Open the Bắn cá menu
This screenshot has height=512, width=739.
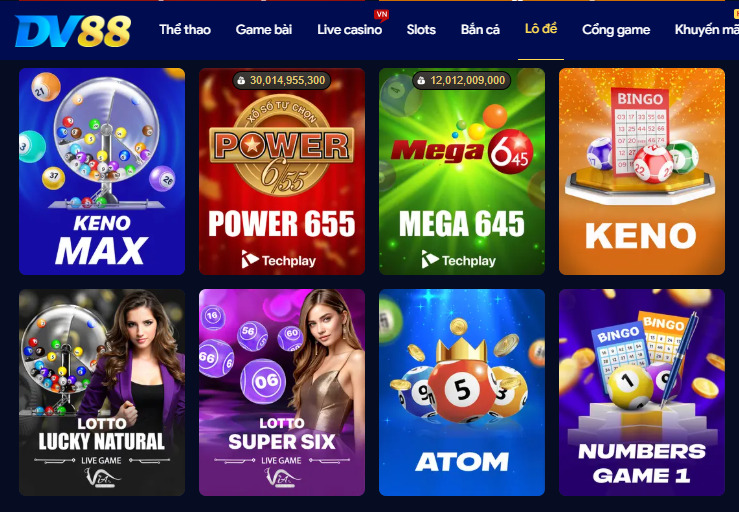pos(480,30)
